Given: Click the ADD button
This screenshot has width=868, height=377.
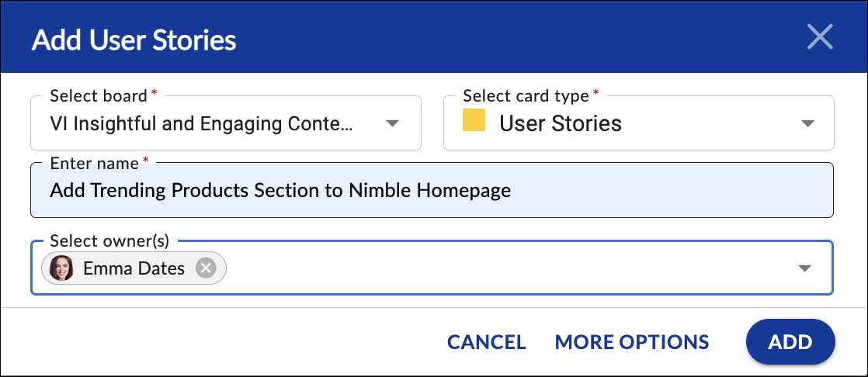Looking at the screenshot, I should pyautogui.click(x=790, y=341).
